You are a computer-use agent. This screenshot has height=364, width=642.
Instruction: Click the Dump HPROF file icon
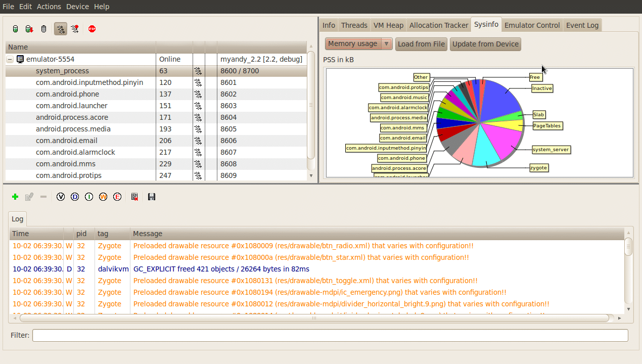pyautogui.click(x=29, y=29)
